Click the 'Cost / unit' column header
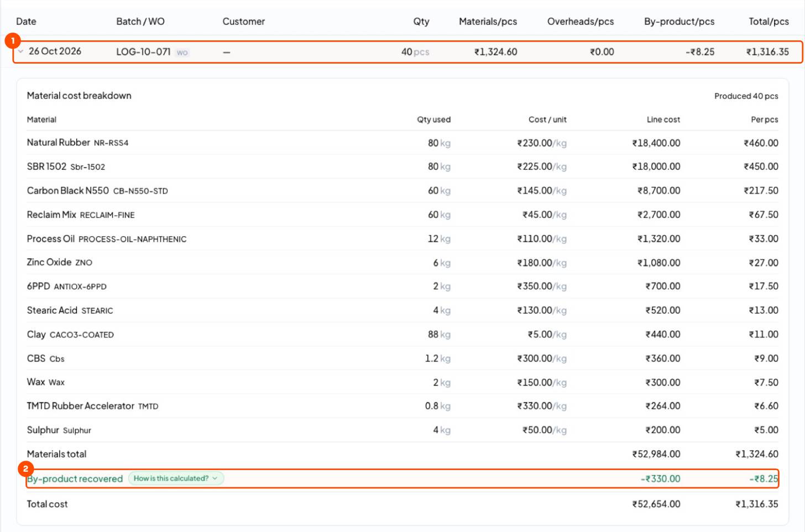 coord(547,119)
